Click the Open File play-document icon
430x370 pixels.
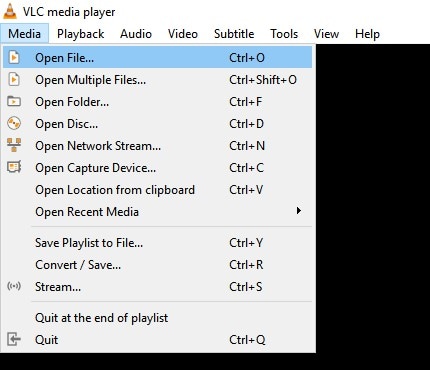click(14, 57)
